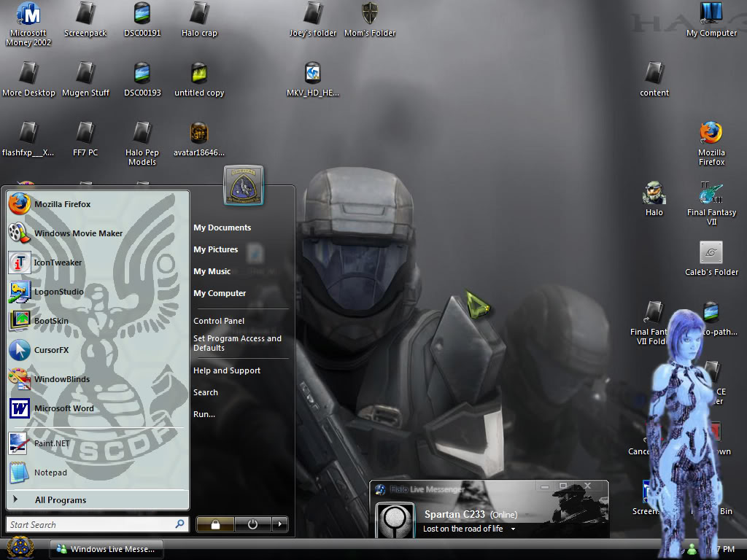Screen dimensions: 747x560
Task: Open avatar18646... gif icon
Action: (198, 139)
